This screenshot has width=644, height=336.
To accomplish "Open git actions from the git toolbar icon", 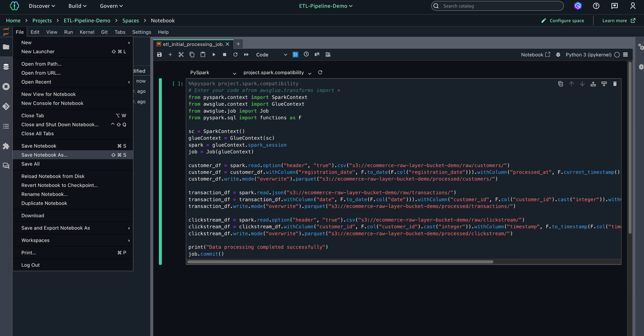I will pos(317,54).
